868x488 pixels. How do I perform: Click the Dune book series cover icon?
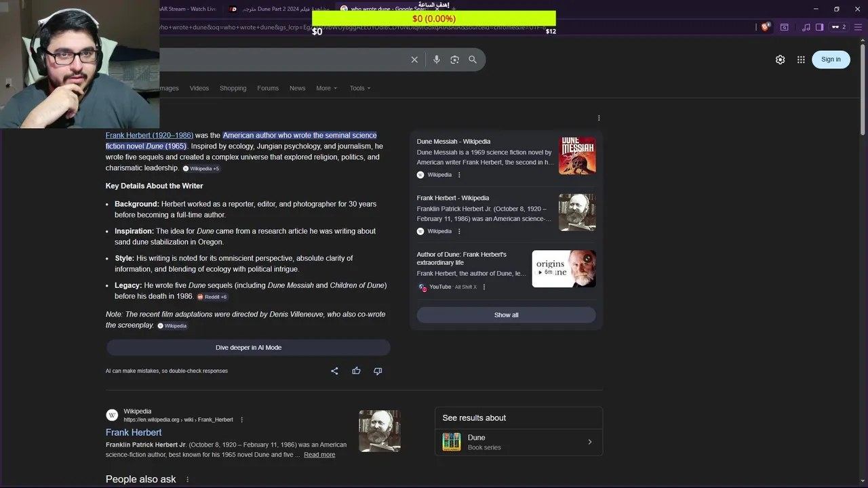point(452,442)
